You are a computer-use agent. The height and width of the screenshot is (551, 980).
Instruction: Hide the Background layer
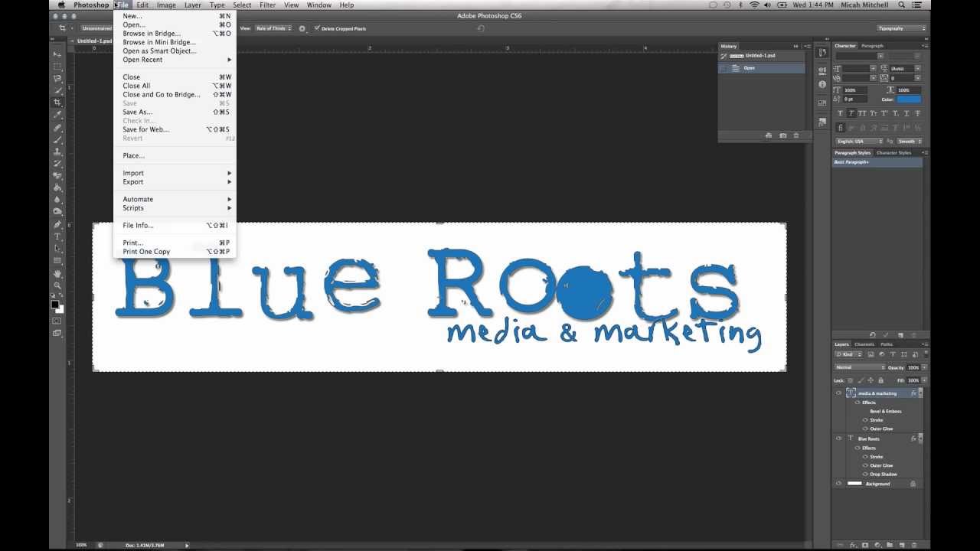pos(839,484)
